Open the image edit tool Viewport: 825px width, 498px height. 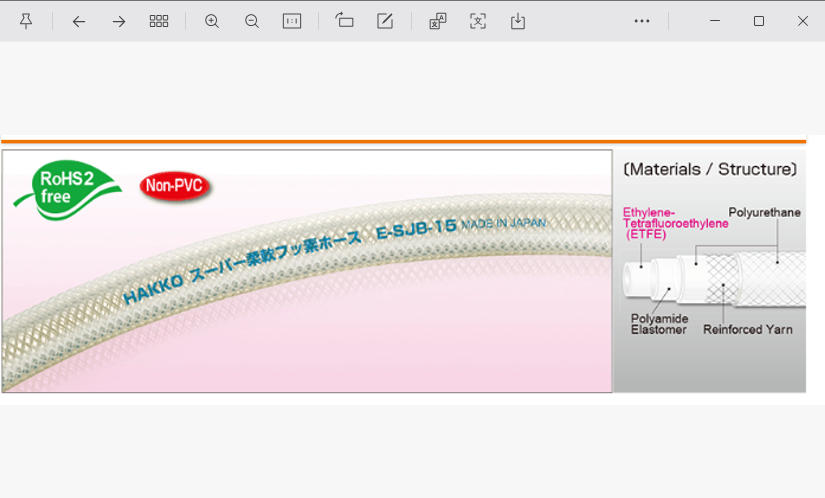click(x=385, y=21)
